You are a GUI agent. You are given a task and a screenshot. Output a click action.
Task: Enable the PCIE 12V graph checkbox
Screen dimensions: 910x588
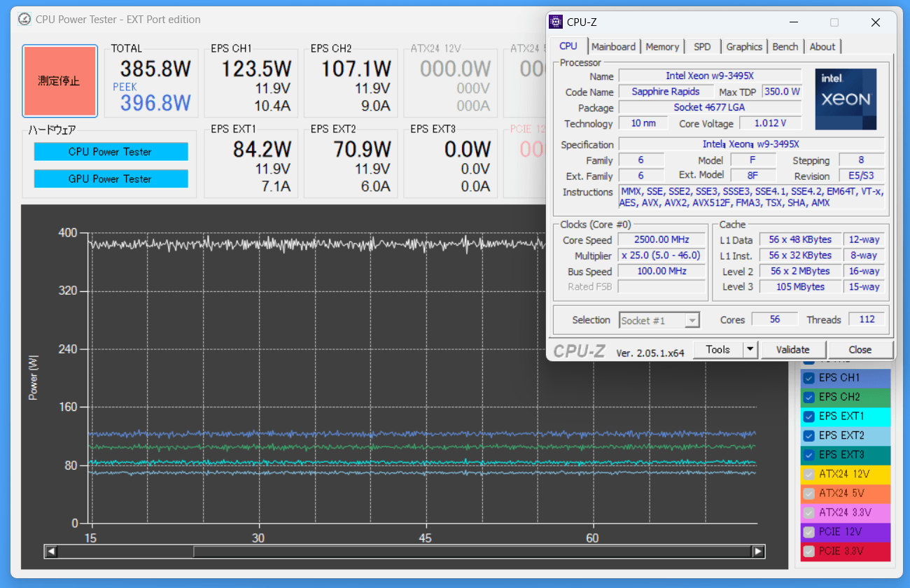coord(809,532)
